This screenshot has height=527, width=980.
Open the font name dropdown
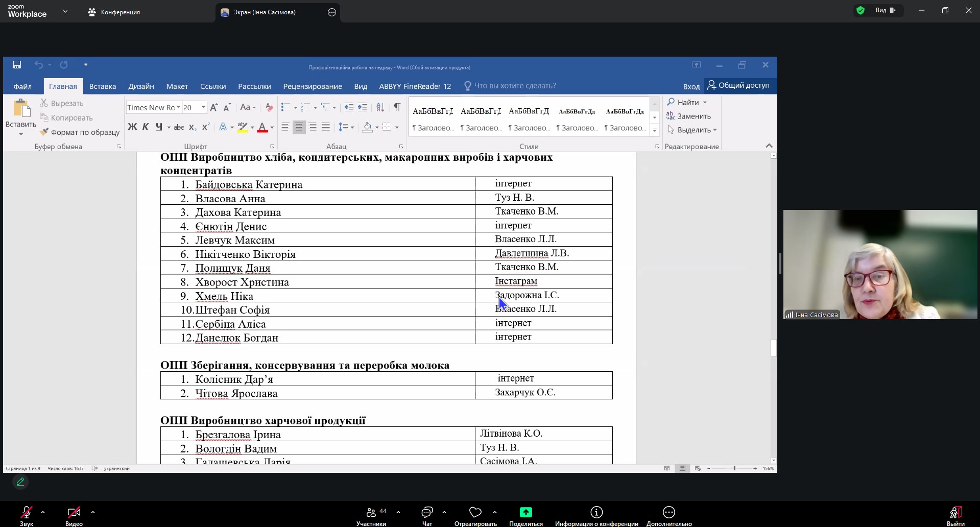pyautogui.click(x=178, y=107)
